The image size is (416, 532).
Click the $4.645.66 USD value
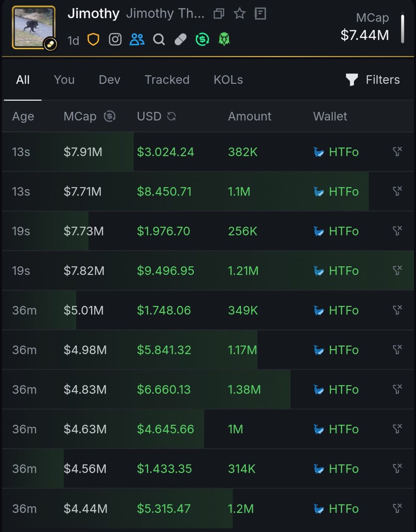(x=165, y=429)
